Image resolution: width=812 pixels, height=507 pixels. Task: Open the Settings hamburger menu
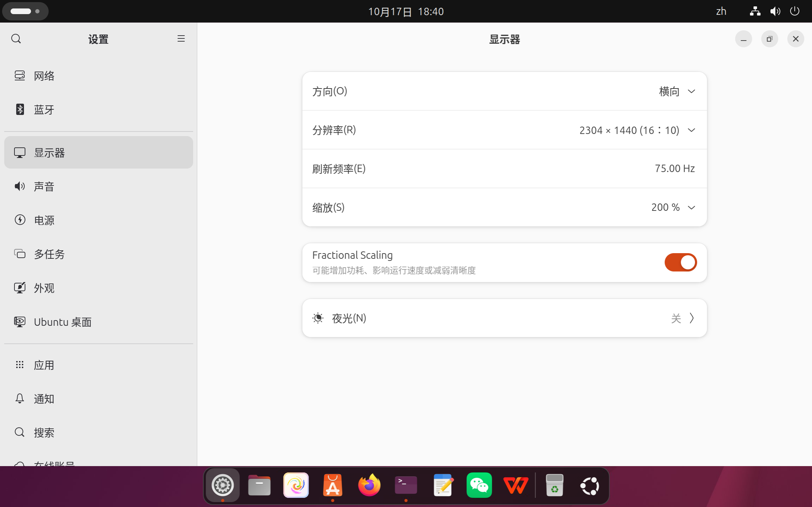pyautogui.click(x=181, y=39)
